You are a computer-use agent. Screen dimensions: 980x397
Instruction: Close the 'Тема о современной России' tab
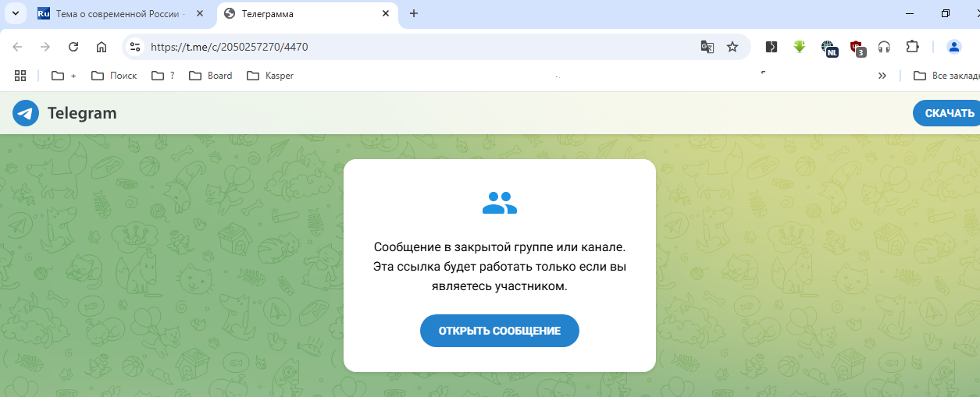(199, 13)
